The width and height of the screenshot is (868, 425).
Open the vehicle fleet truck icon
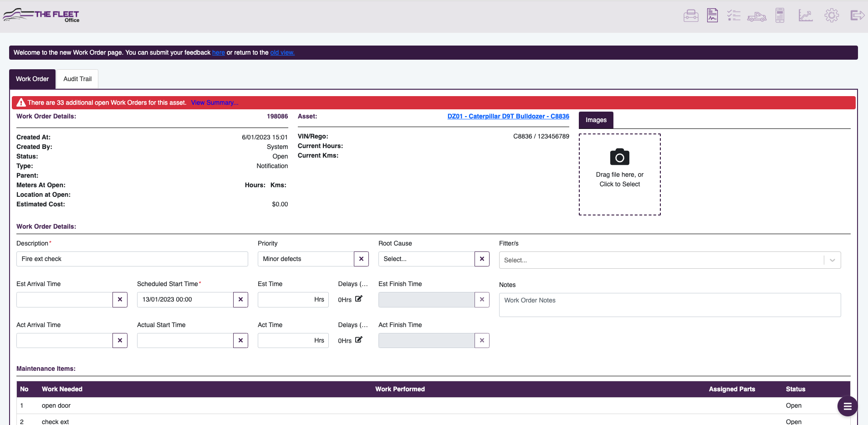coord(756,16)
